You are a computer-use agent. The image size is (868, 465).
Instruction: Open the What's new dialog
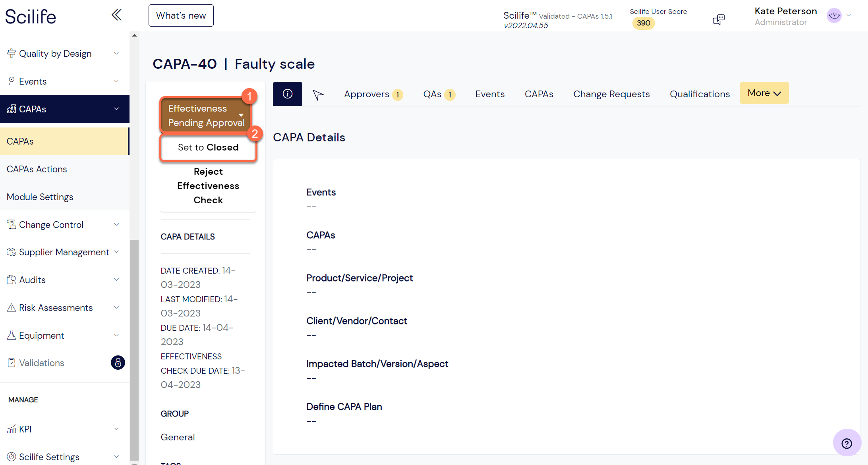[x=181, y=15]
